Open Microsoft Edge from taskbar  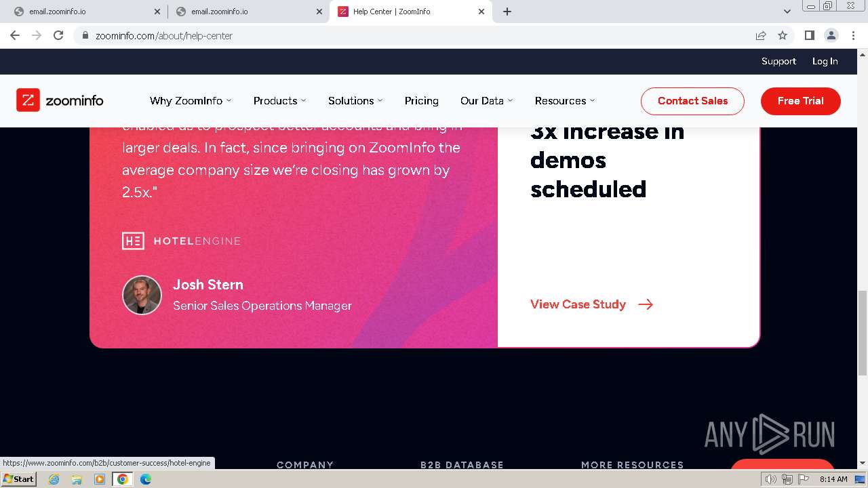146,479
